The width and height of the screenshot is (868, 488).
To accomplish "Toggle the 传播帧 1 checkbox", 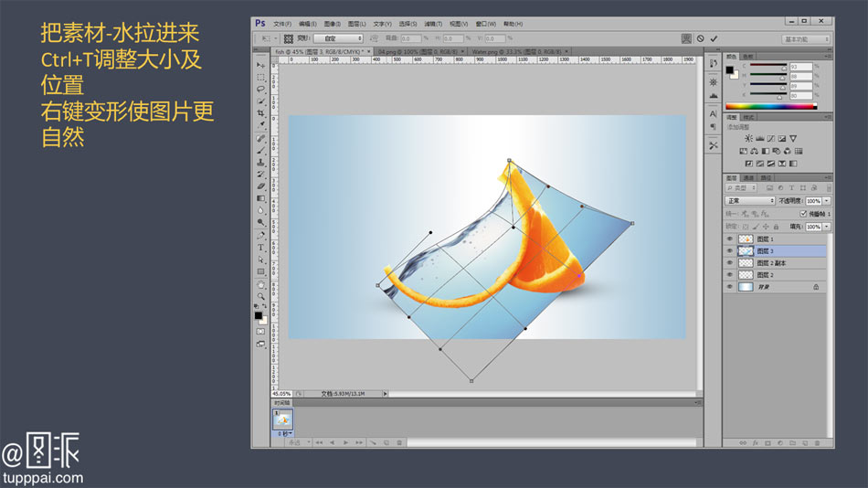I will [x=803, y=213].
